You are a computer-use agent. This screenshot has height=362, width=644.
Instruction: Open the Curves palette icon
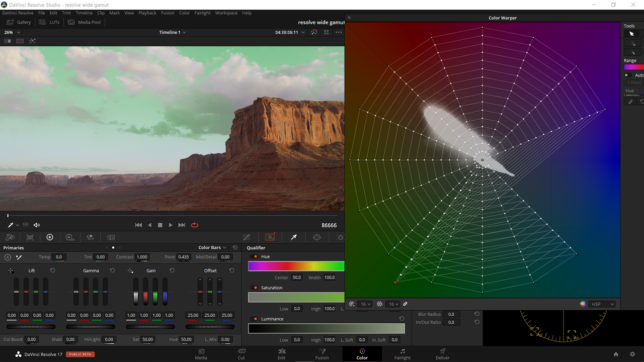[x=247, y=237]
